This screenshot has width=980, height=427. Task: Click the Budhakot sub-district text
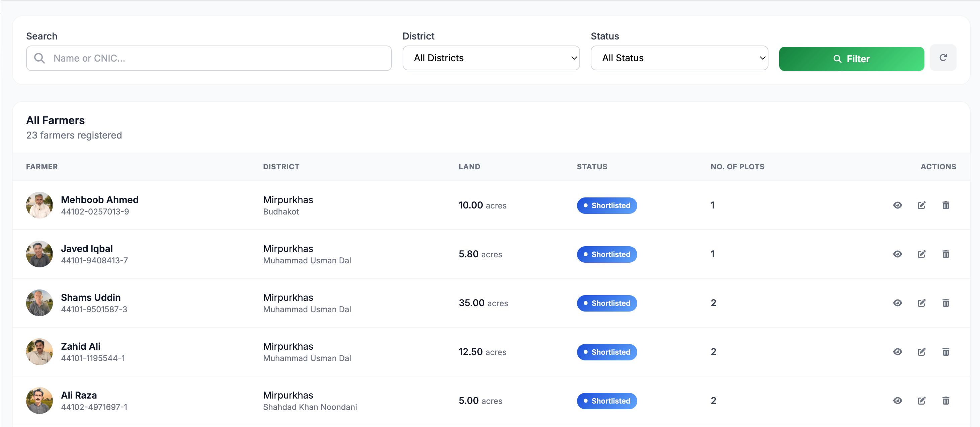pyautogui.click(x=281, y=212)
